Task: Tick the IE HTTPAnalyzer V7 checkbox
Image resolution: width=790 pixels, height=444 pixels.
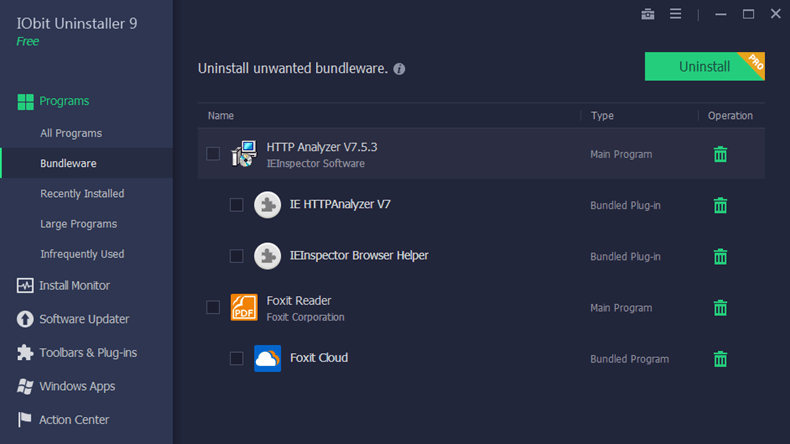Action: tap(236, 205)
